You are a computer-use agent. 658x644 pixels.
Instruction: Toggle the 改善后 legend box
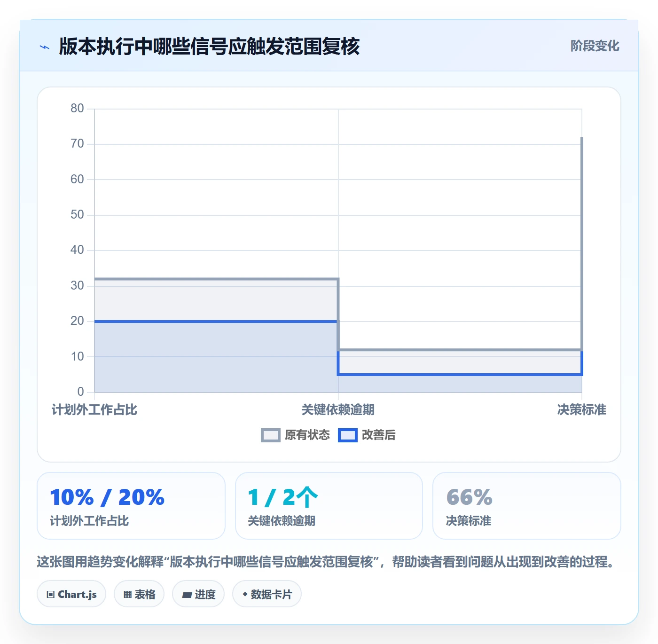348,435
